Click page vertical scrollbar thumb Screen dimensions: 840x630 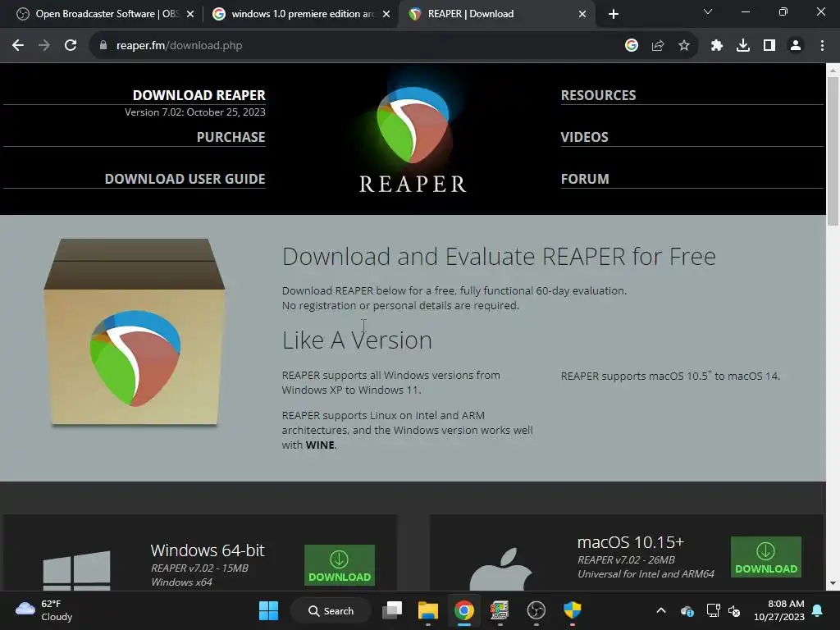pyautogui.click(x=833, y=151)
